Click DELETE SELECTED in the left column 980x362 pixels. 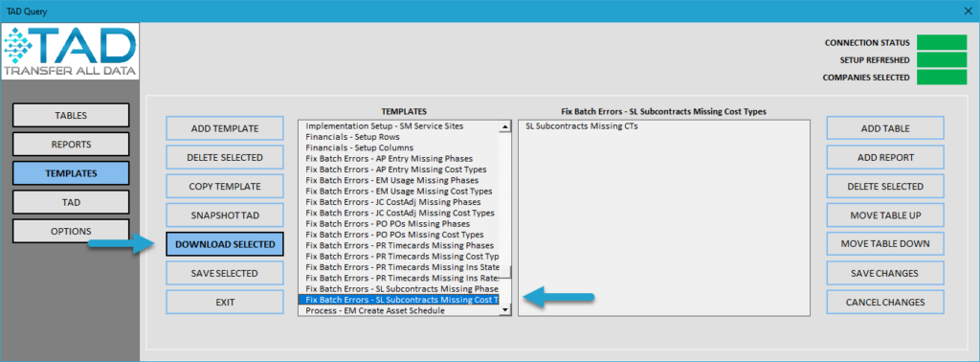tap(225, 157)
